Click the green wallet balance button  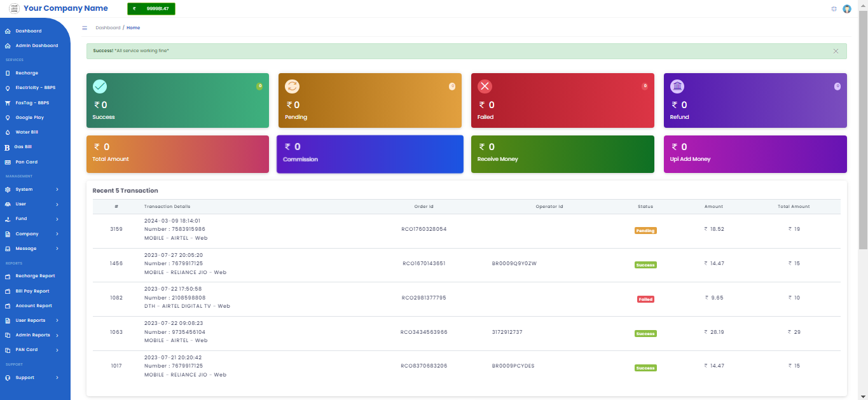151,9
